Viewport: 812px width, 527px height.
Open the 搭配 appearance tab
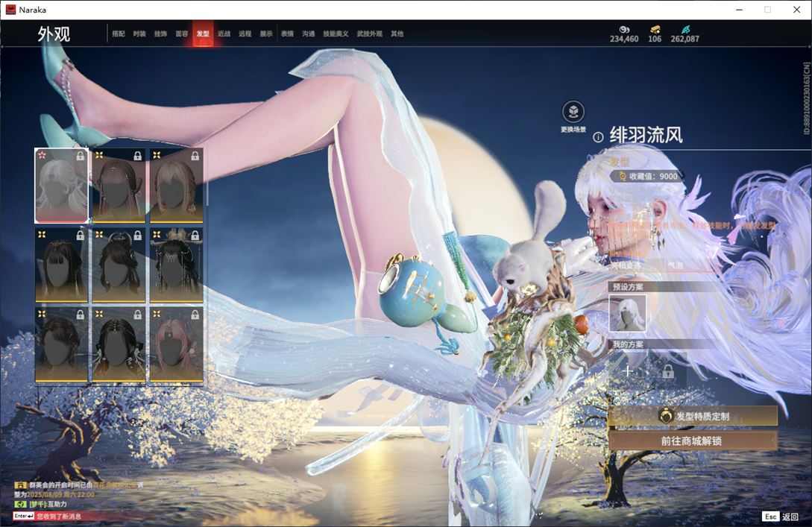(x=119, y=34)
